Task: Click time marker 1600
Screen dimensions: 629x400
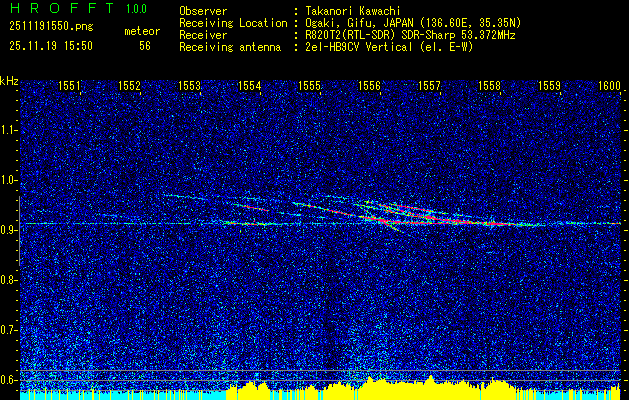Action: (x=609, y=85)
